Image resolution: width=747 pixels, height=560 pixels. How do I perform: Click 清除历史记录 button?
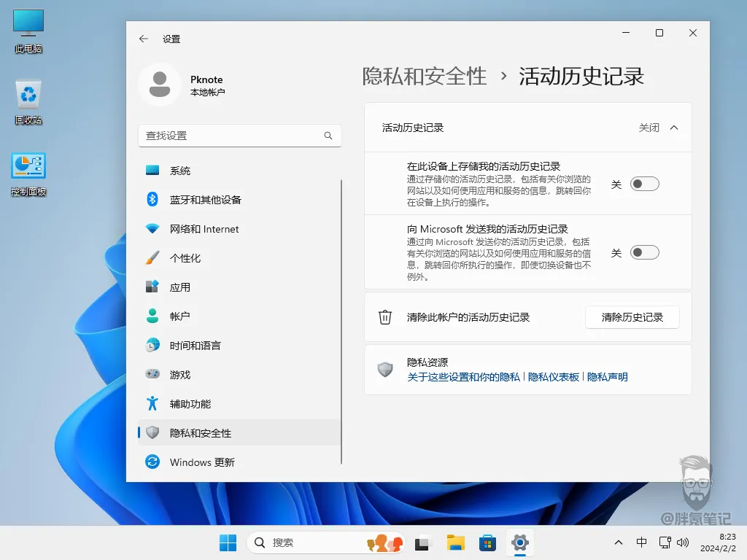pos(632,317)
